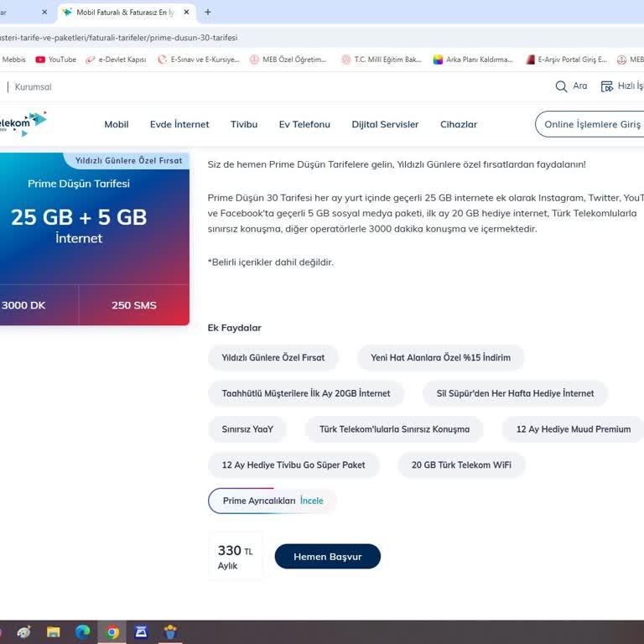The image size is (644, 644).
Task: Click Taahhütlü Müşterilere İlk Ay 20GB İnternet chip
Action: 306,393
